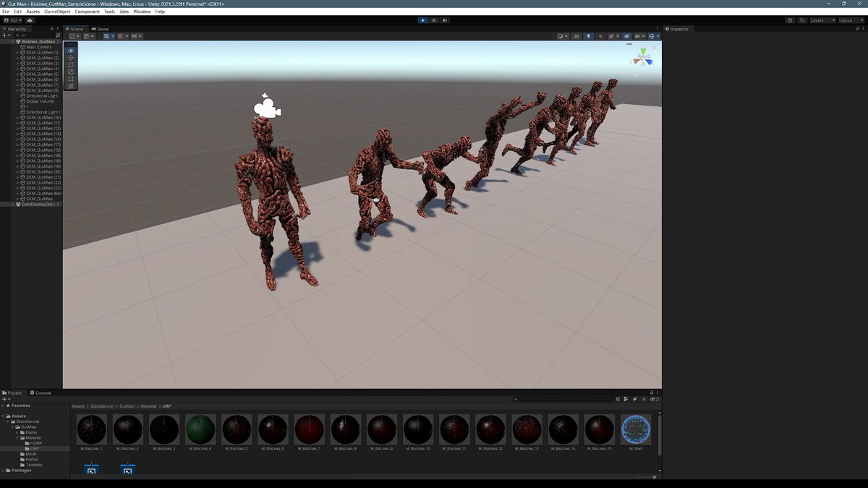This screenshot has width=868, height=488.
Task: Open the Layers dropdown
Action: pyautogui.click(x=821, y=20)
